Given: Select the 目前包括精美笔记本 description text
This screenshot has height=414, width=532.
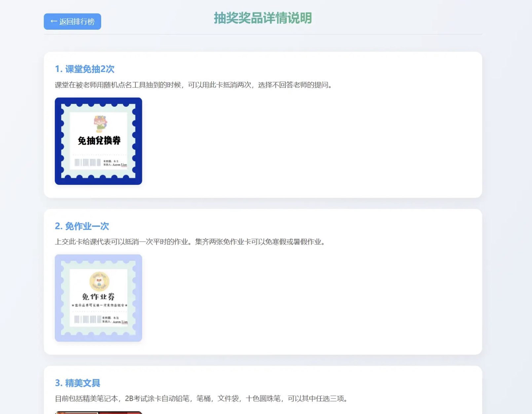Looking at the screenshot, I should point(202,398).
